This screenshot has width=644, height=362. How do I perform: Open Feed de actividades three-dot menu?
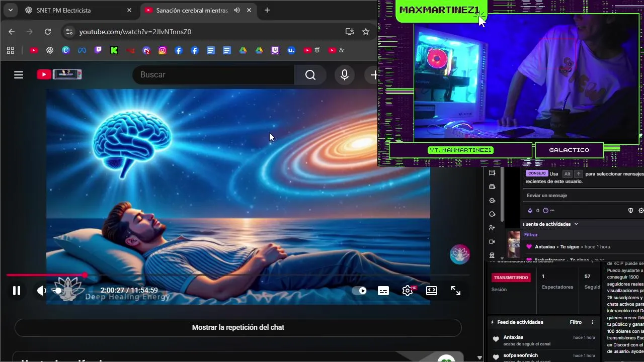point(592,322)
